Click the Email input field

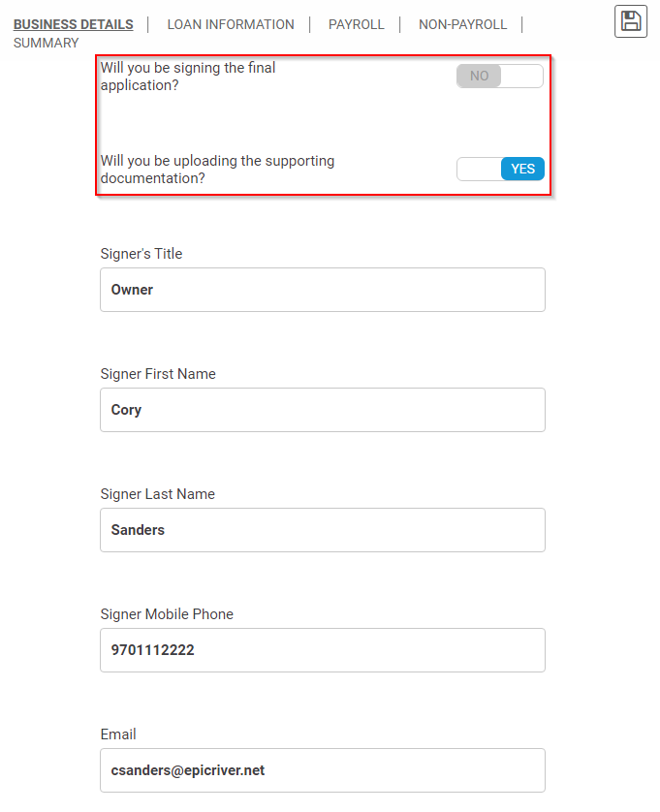[x=323, y=770]
